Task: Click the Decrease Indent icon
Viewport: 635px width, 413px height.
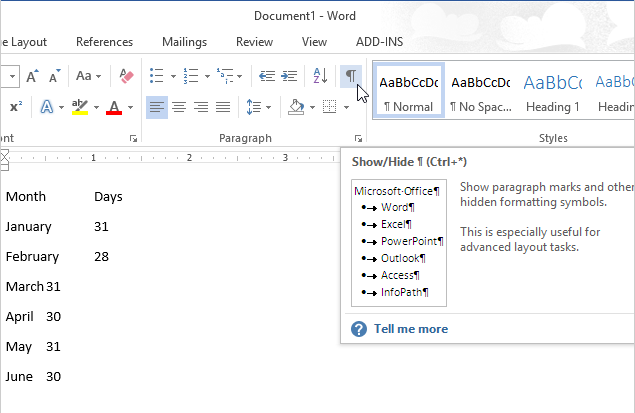Action: tap(266, 76)
